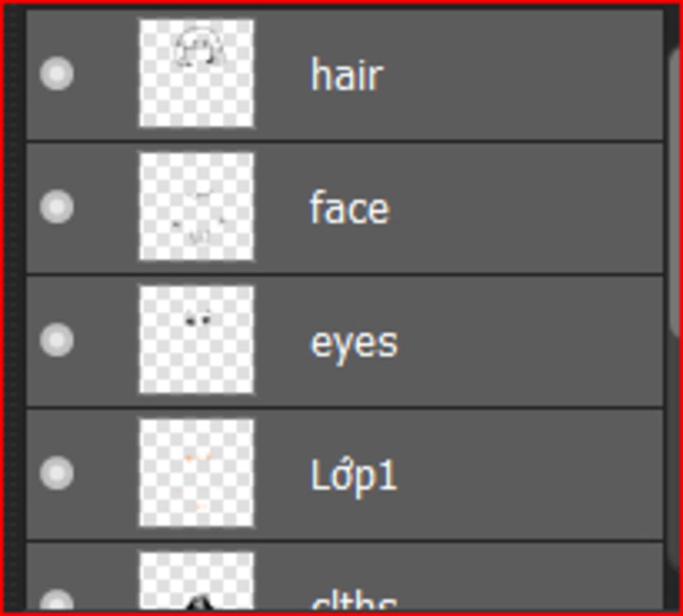Select the layer named hair
This screenshot has width=683, height=616.
tap(347, 75)
